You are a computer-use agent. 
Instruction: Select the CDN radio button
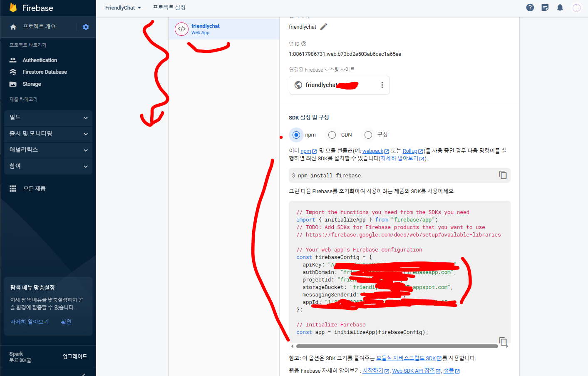coord(332,135)
